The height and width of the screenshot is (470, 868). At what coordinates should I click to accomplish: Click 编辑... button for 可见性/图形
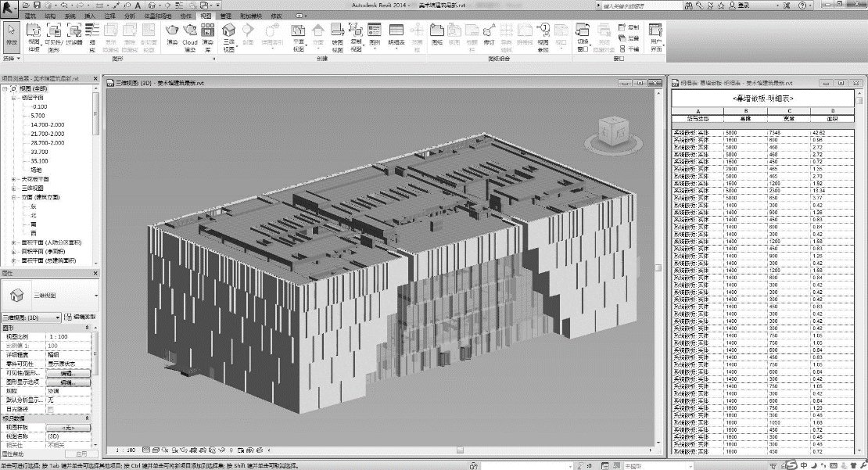[x=67, y=373]
